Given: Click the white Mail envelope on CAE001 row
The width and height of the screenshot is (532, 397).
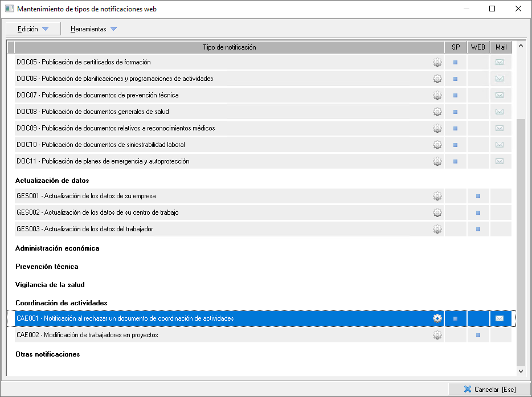Looking at the screenshot, I should tap(500, 318).
